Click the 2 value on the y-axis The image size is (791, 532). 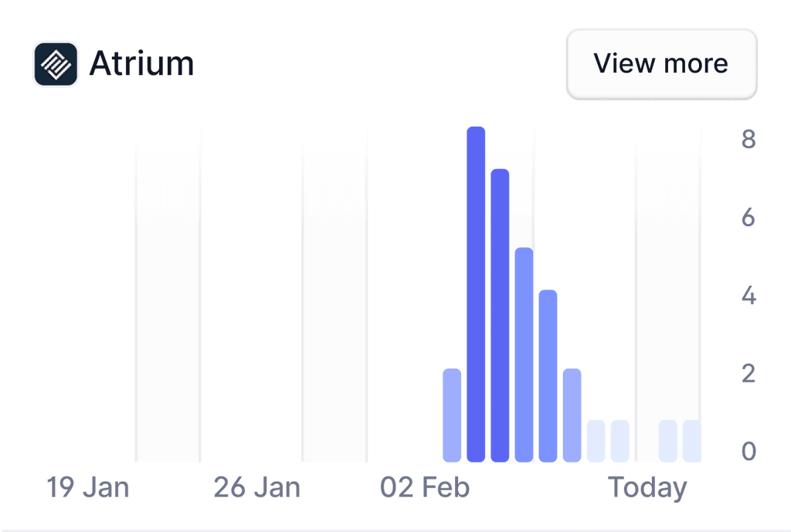click(748, 374)
